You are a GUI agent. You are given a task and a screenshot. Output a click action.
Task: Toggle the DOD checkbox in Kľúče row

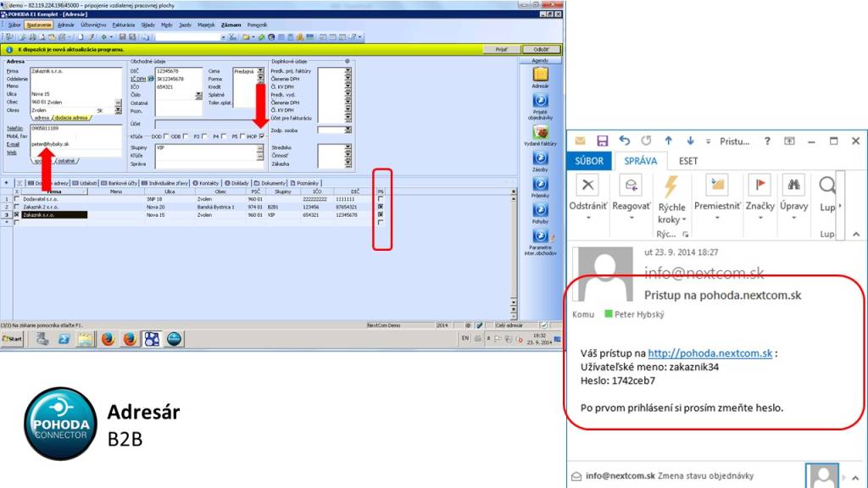(165, 136)
